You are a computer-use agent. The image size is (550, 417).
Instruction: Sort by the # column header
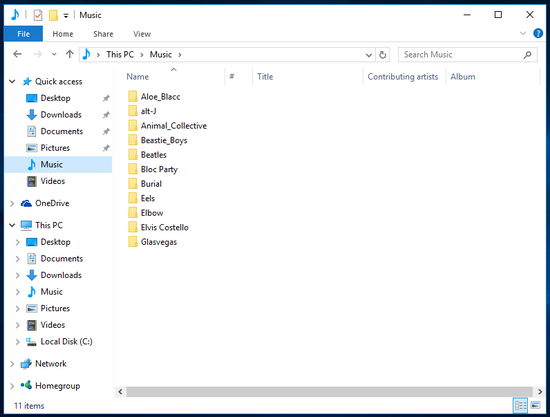232,76
